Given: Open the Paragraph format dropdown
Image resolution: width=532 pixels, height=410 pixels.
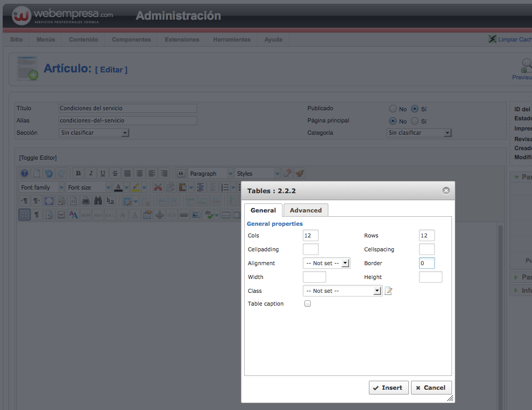Looking at the screenshot, I should tap(211, 174).
